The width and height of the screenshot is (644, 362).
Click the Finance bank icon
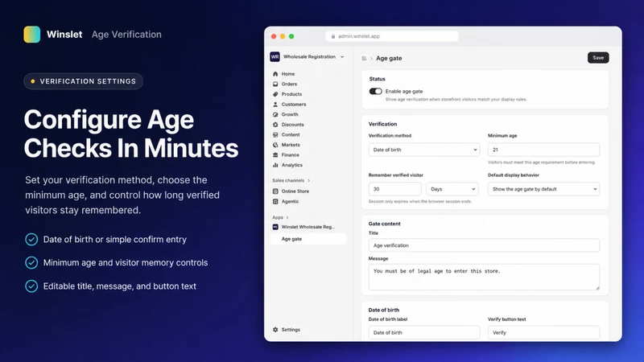tap(275, 154)
